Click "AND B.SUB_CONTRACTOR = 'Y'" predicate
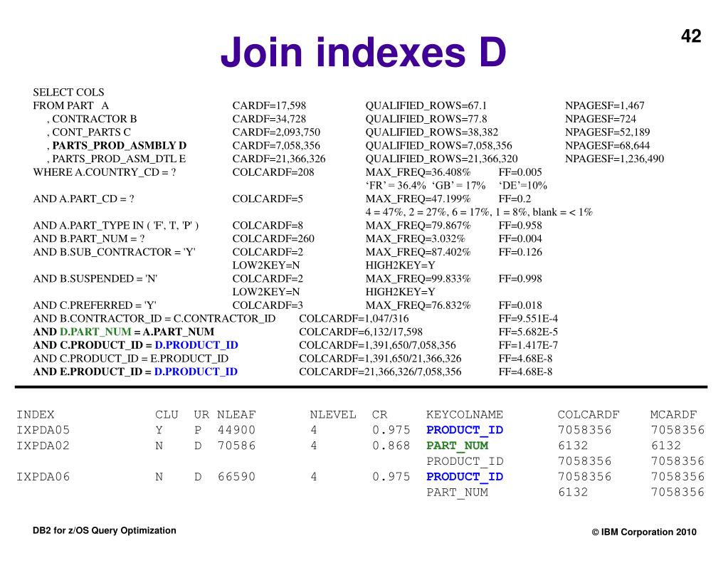 [x=114, y=252]
